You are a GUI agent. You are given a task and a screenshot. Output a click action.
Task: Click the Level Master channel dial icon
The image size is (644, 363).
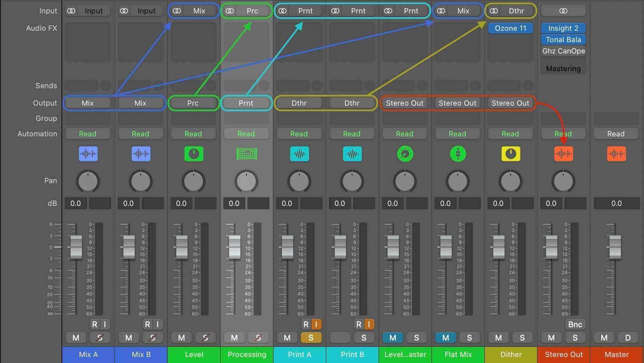coord(405,154)
